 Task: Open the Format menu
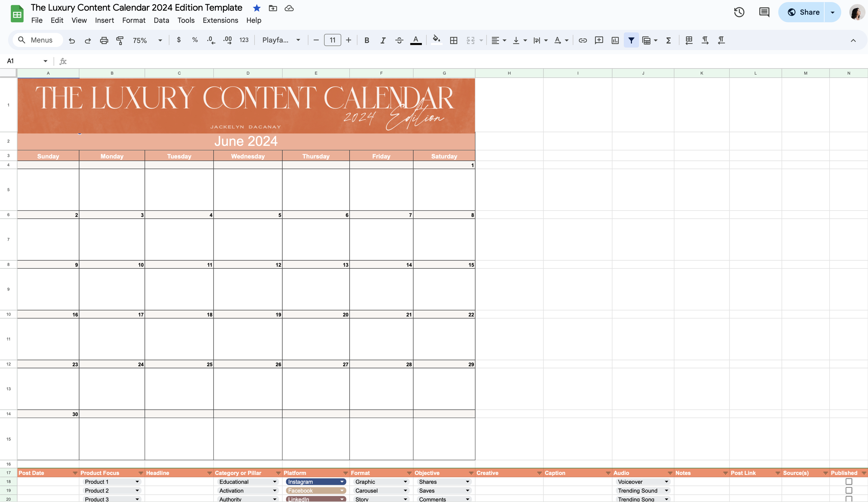point(133,20)
